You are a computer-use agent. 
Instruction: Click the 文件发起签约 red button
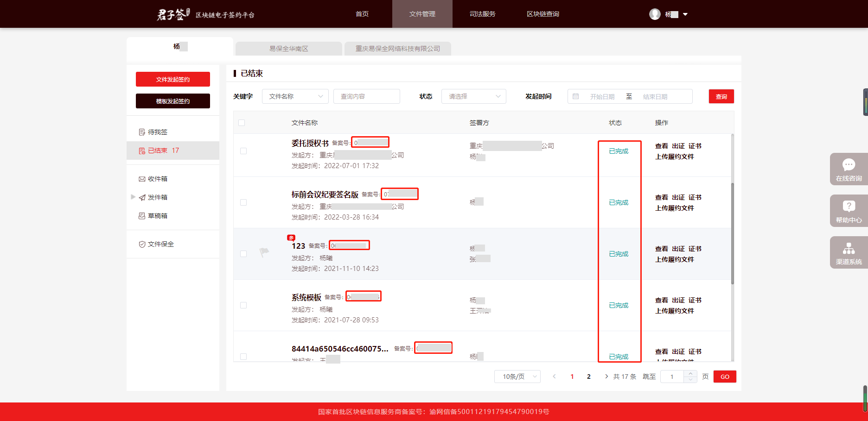click(173, 79)
